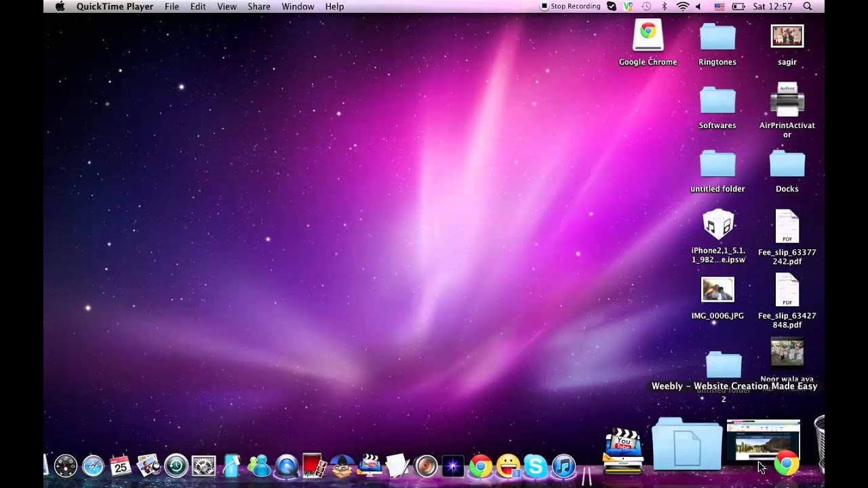Screen dimensions: 868x488
Task: Select the IMG_0006.JPG thumbnail on the desktop
Action: click(x=717, y=290)
